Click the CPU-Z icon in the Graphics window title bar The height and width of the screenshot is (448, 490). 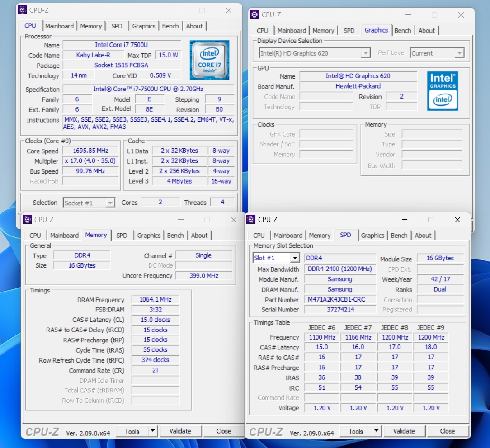point(254,14)
